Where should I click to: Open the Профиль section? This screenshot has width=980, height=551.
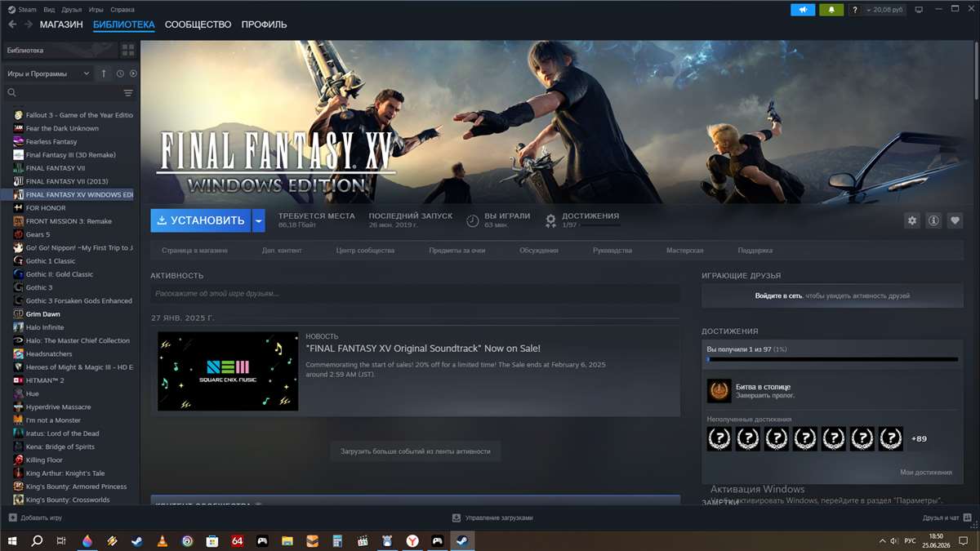[x=264, y=24]
